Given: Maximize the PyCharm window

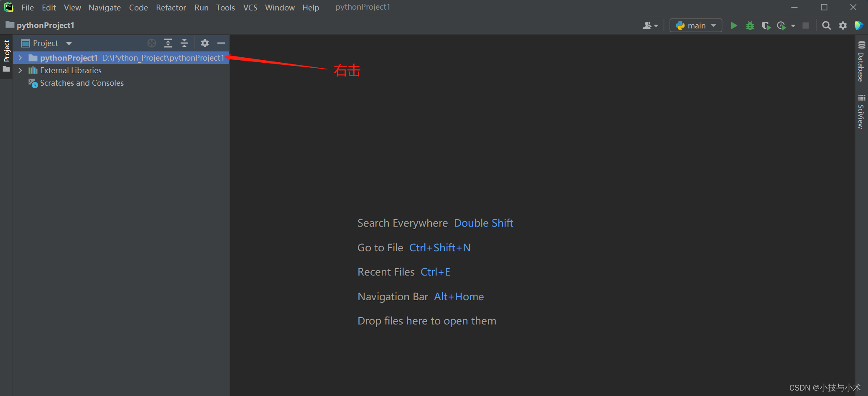Looking at the screenshot, I should 824,8.
